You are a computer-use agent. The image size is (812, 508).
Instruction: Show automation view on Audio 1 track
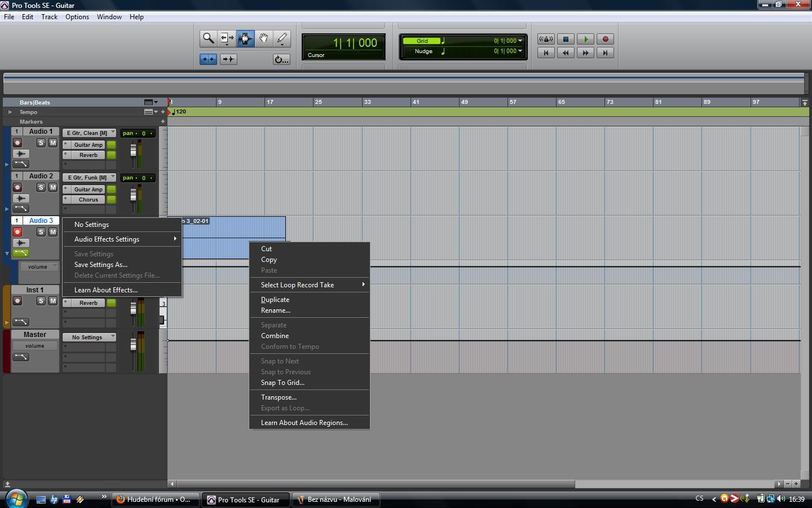(21, 164)
